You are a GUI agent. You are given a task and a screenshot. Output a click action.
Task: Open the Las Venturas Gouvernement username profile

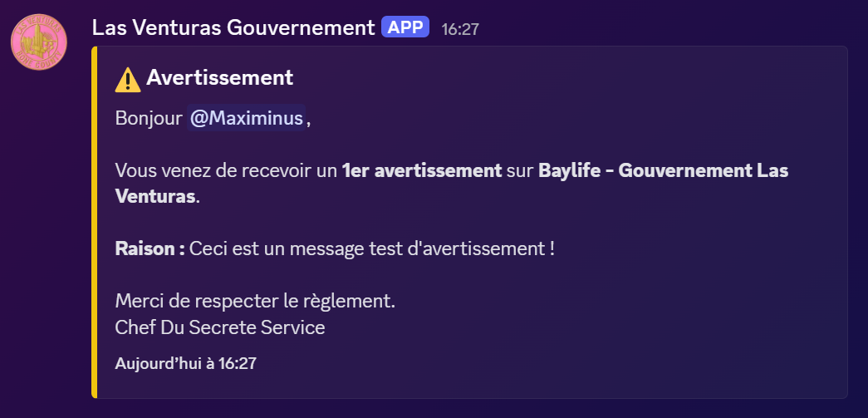pyautogui.click(x=233, y=27)
